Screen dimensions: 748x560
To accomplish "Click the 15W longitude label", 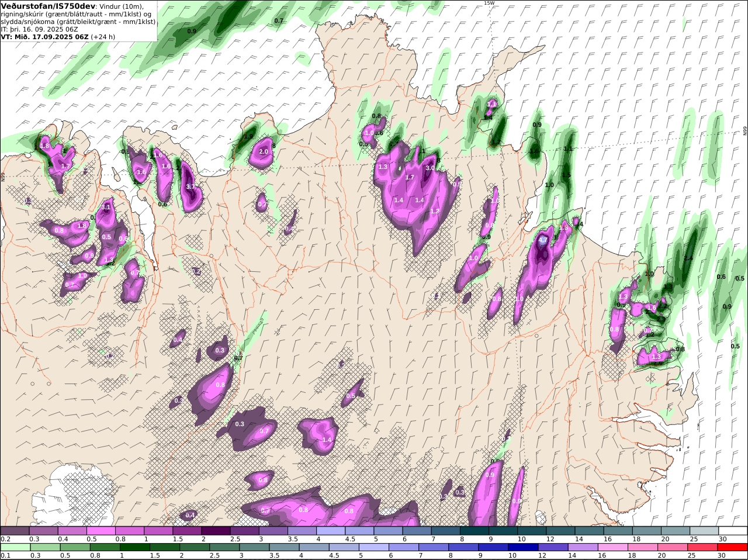I will pos(489,3).
